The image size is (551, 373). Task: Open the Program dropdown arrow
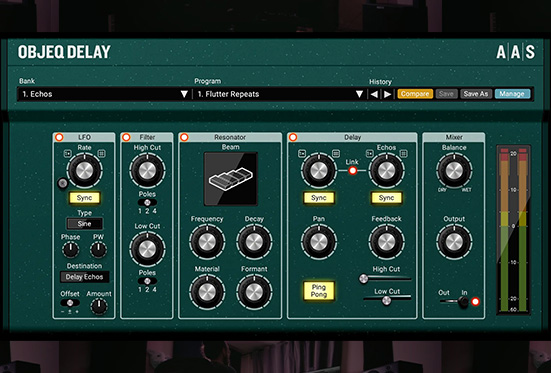pos(359,94)
